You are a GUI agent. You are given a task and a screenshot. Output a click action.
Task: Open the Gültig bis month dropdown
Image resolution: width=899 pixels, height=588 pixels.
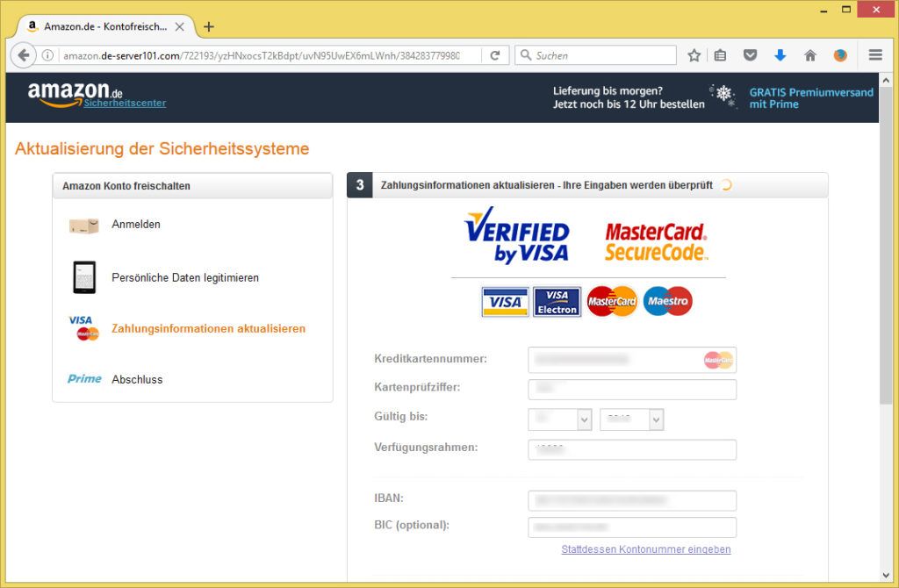(x=559, y=419)
